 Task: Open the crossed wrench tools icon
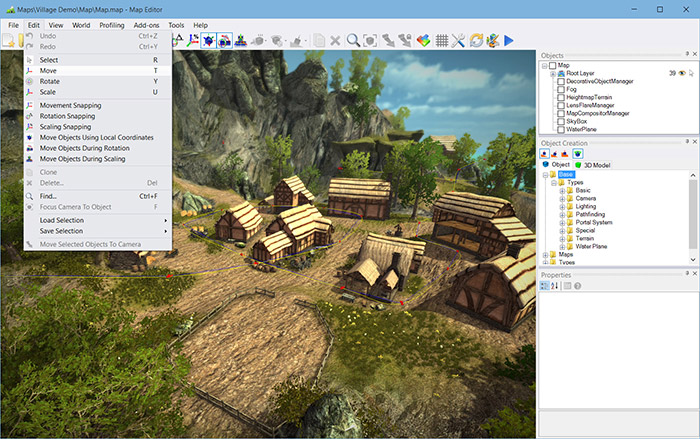[x=458, y=41]
